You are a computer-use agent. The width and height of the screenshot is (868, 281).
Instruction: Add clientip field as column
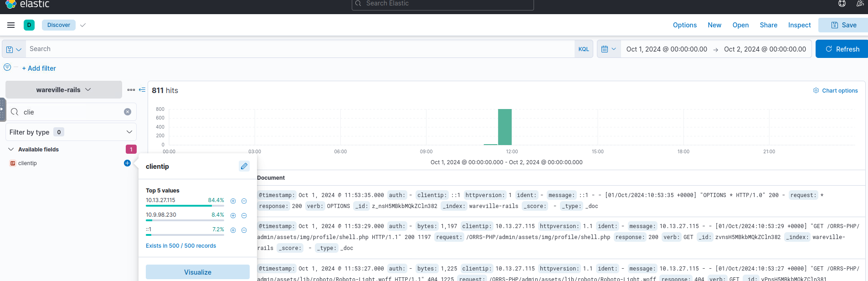point(127,163)
